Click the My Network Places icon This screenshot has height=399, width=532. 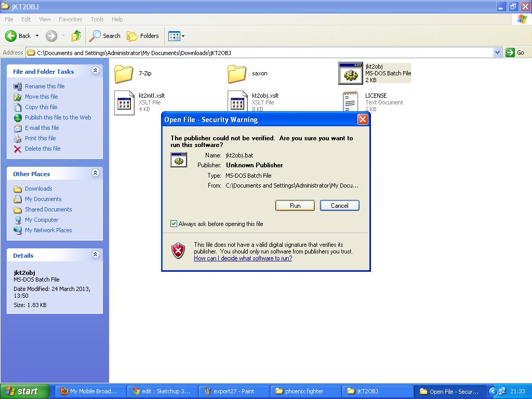(x=18, y=230)
